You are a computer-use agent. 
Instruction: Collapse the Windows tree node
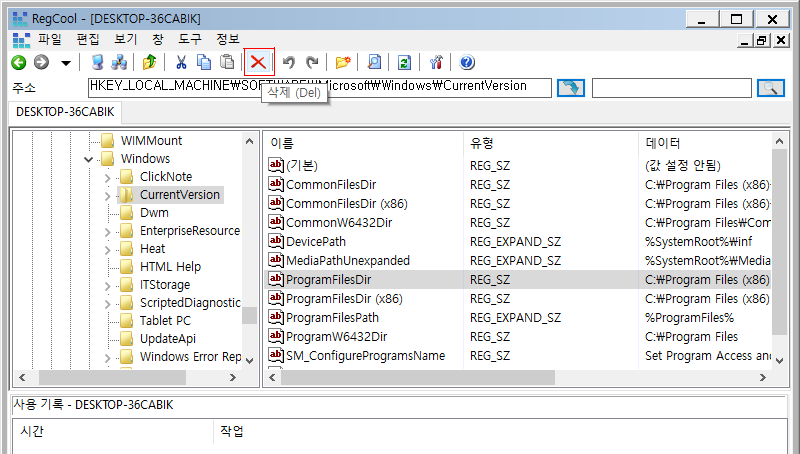[88, 159]
